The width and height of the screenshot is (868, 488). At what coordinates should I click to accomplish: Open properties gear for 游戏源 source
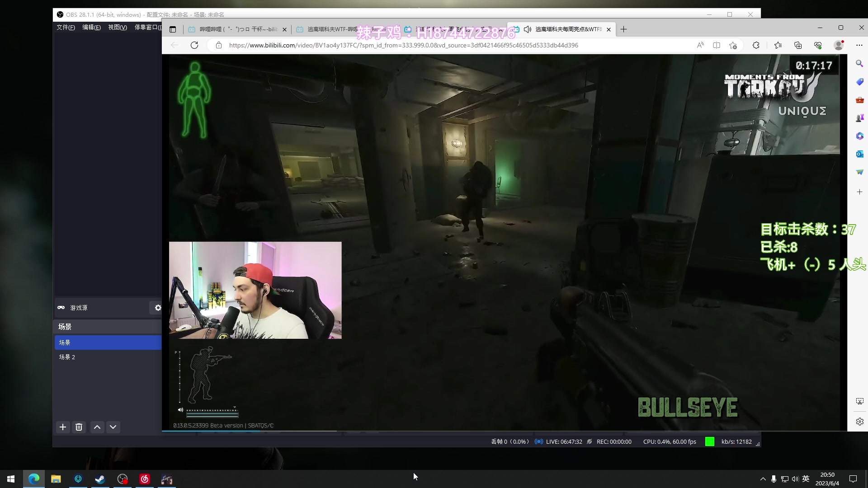158,308
